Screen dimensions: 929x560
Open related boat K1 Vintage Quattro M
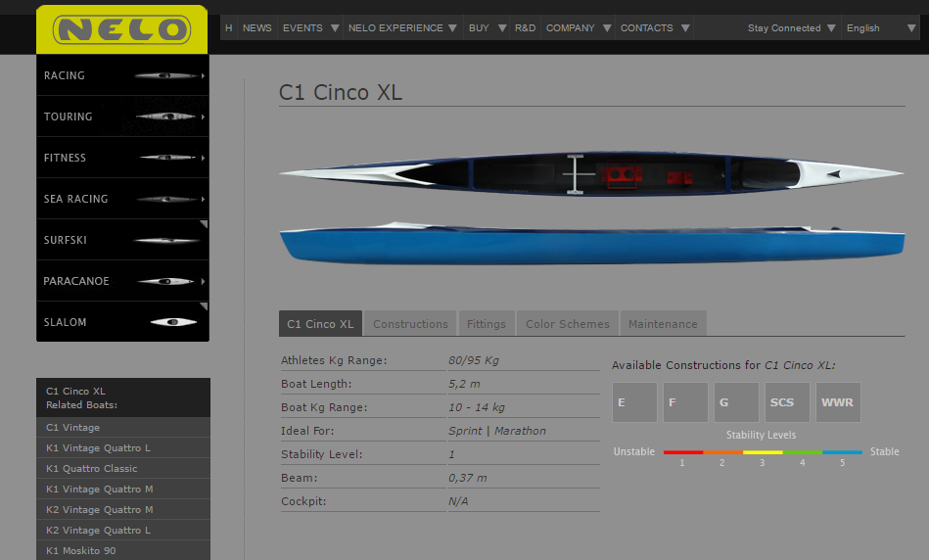123,489
